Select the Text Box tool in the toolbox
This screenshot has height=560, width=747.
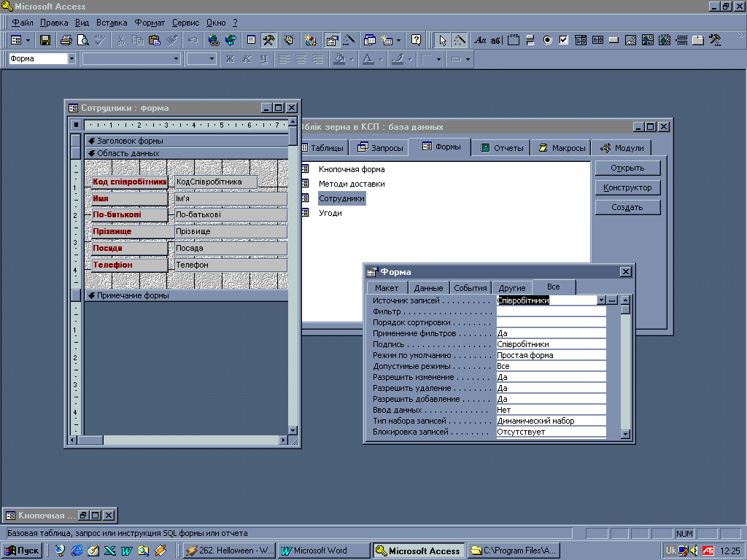[x=496, y=40]
